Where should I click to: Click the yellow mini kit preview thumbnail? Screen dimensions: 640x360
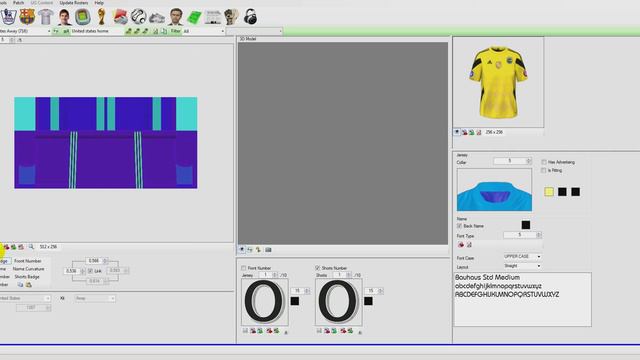pyautogui.click(x=498, y=82)
